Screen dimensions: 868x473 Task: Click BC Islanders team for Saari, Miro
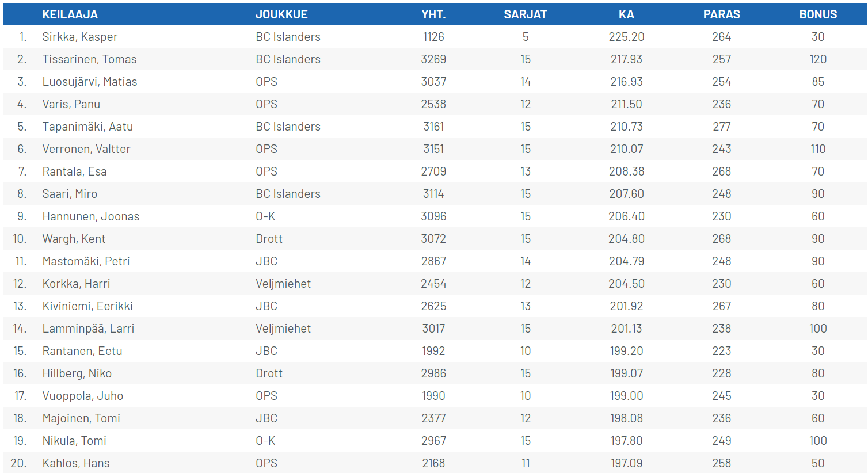288,194
